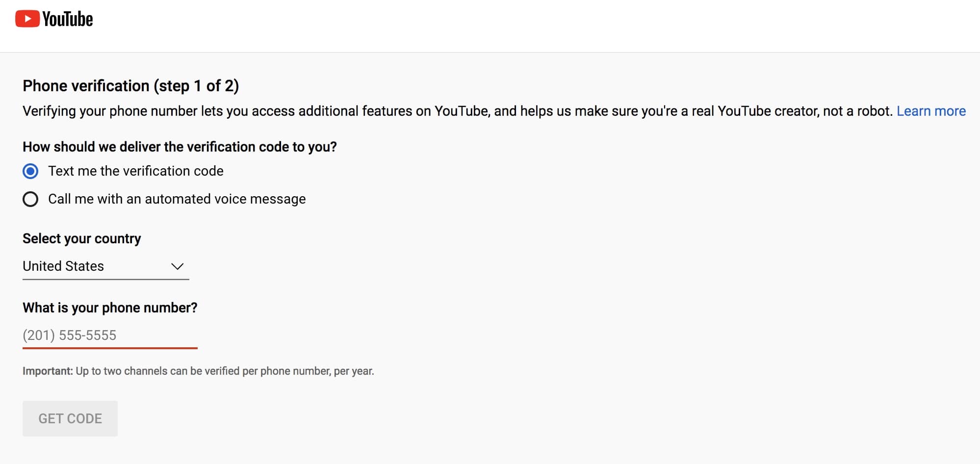Click the red YouTube play button logo
Screen dimensions: 980x464
(x=28, y=18)
